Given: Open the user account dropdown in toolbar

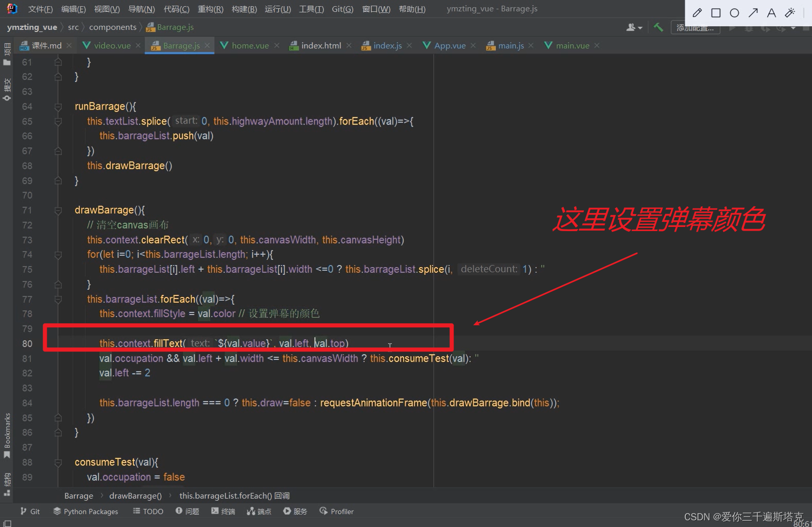Looking at the screenshot, I should click(634, 27).
